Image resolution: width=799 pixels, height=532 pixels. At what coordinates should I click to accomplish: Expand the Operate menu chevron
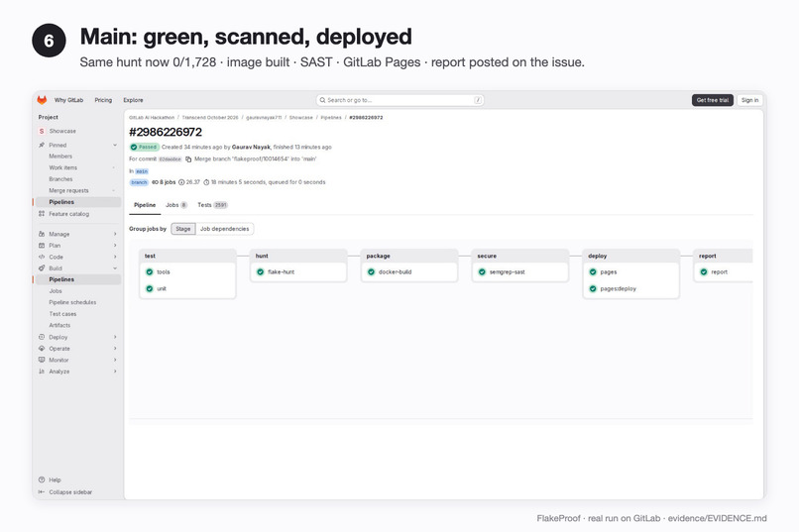(x=115, y=348)
